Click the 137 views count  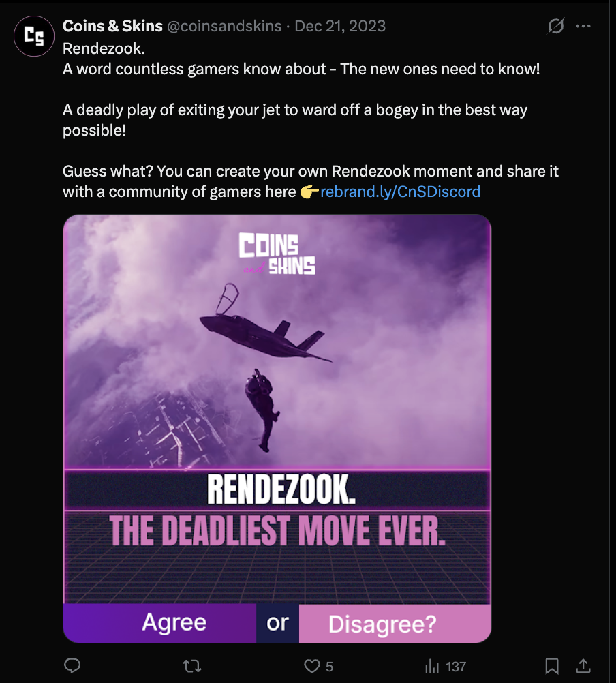(x=456, y=667)
